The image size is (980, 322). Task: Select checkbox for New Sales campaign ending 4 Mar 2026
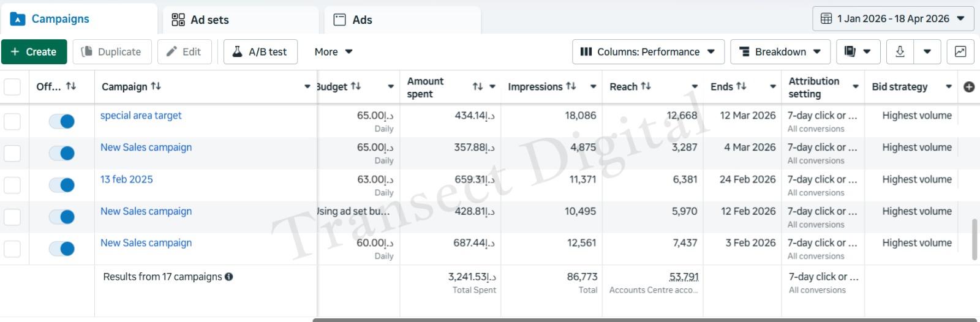click(x=12, y=153)
